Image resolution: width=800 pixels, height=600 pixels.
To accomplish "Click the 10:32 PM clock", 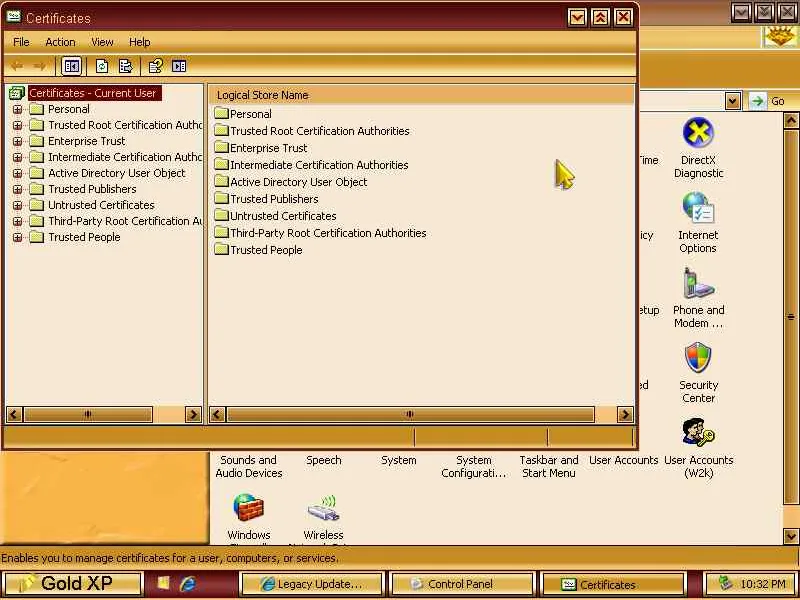I will click(x=762, y=584).
